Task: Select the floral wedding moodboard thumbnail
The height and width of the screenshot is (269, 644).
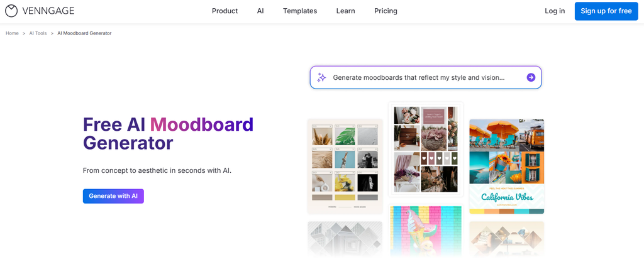Action: coord(426,150)
